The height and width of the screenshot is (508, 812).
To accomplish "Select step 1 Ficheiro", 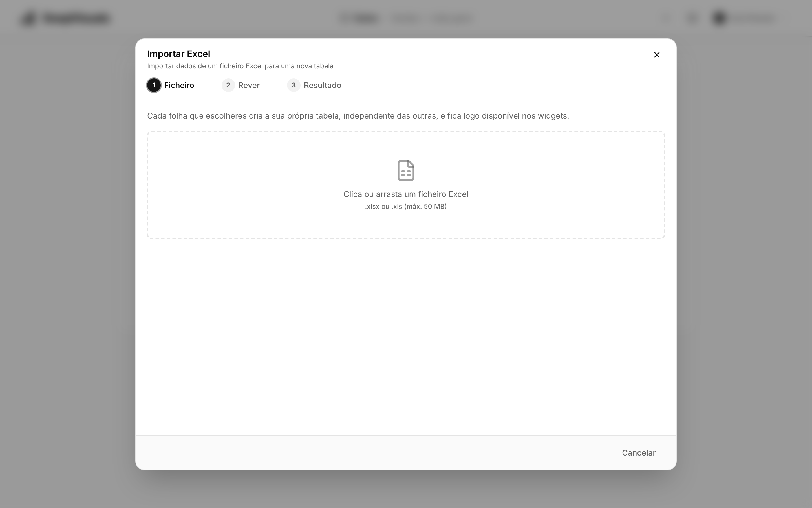I will point(171,85).
